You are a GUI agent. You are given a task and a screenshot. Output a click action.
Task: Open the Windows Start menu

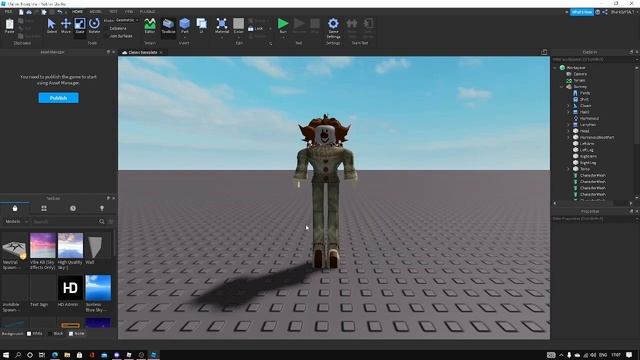[x=6, y=355]
